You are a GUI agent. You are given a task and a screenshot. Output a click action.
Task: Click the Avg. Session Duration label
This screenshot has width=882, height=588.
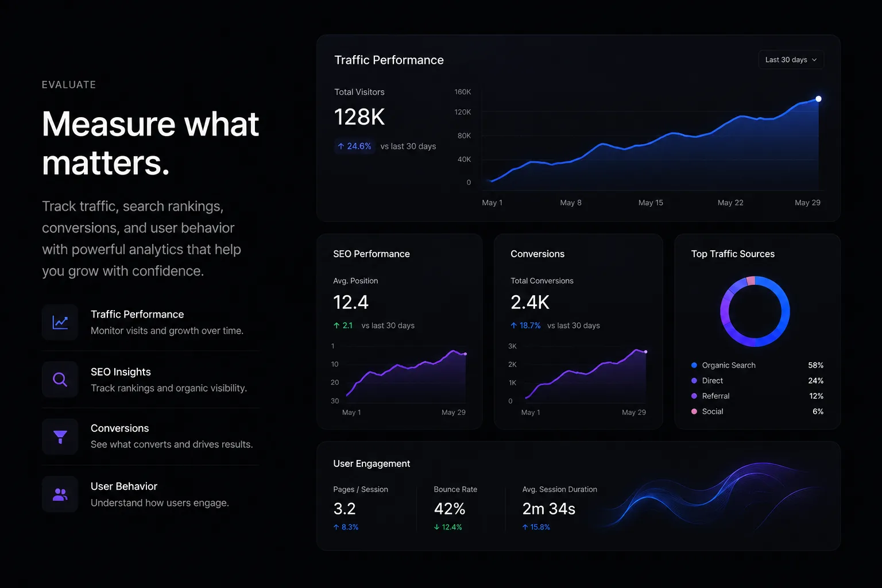pyautogui.click(x=560, y=489)
